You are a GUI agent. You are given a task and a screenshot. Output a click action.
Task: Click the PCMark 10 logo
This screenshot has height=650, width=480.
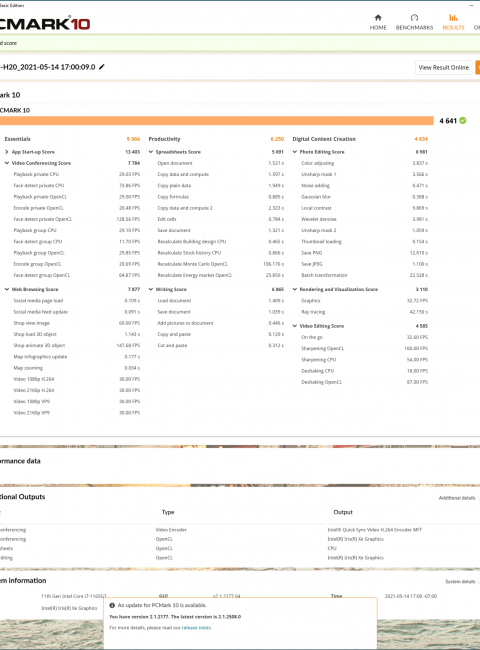(45, 24)
